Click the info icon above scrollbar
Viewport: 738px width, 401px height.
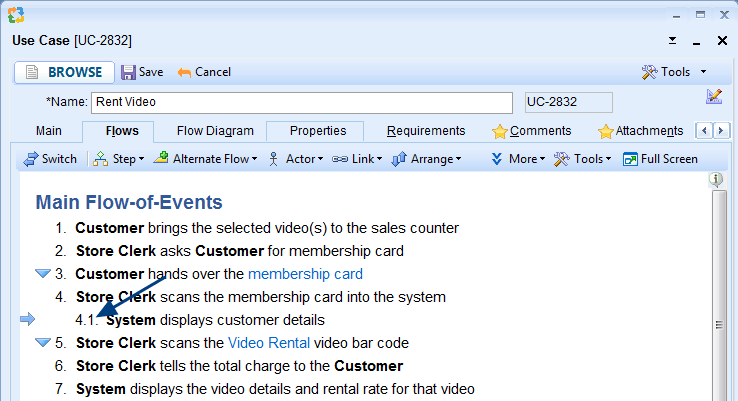(x=716, y=180)
